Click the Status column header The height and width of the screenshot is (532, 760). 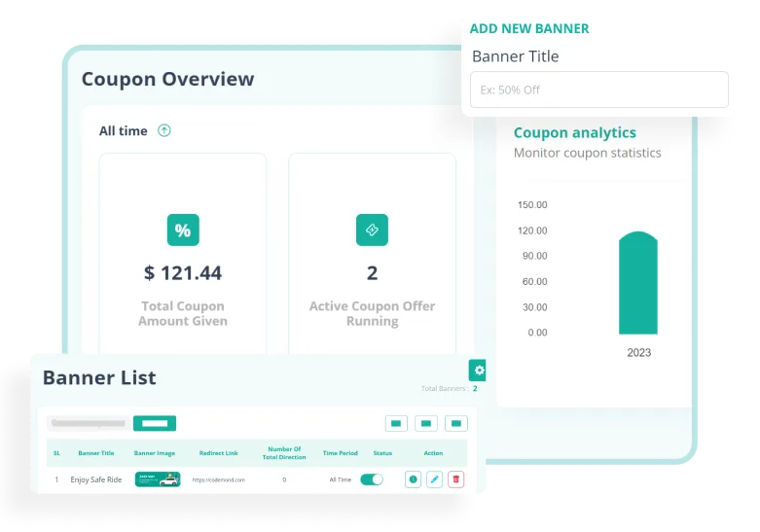(x=382, y=453)
